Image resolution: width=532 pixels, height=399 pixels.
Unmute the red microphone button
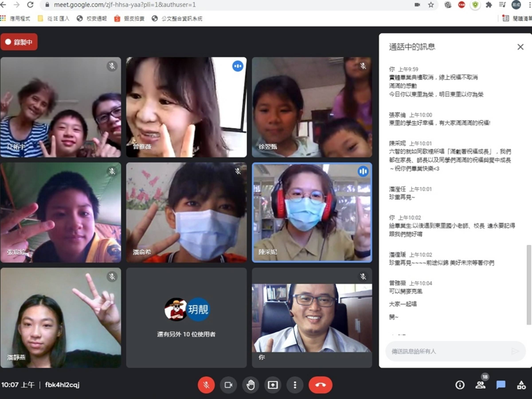[x=206, y=385]
